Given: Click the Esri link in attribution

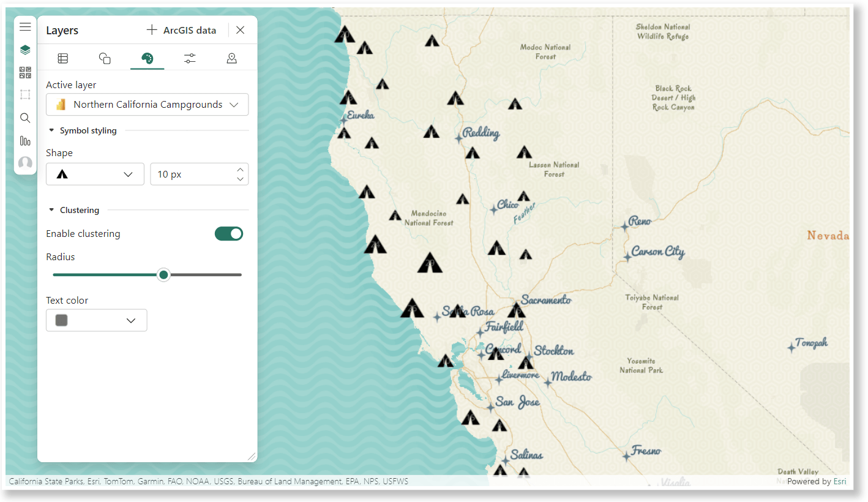Looking at the screenshot, I should click(x=840, y=481).
